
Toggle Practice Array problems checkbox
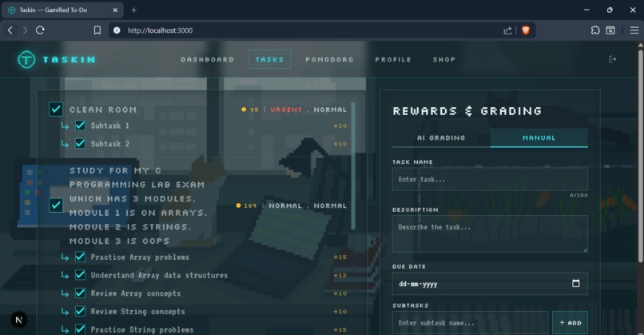[x=80, y=257]
